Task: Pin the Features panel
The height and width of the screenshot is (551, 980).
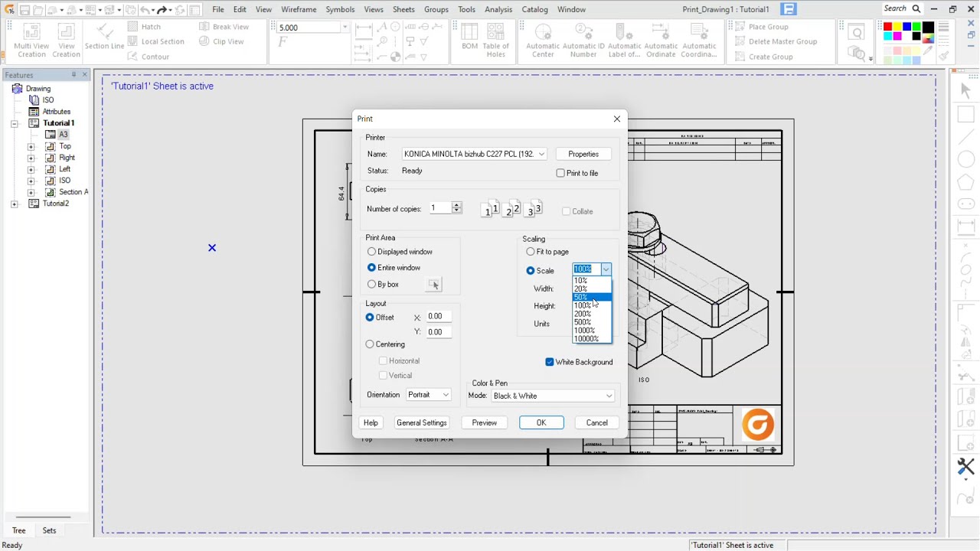Action: click(x=74, y=75)
